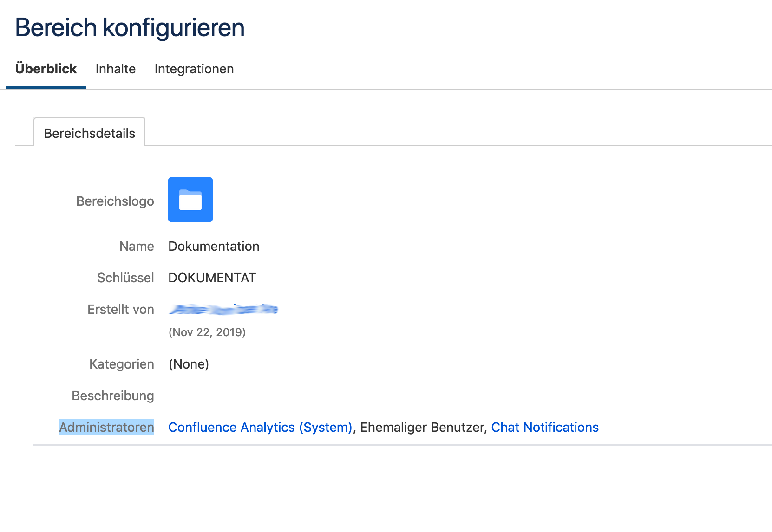Click the space name Dokumentation
The width and height of the screenshot is (772, 532).
214,246
